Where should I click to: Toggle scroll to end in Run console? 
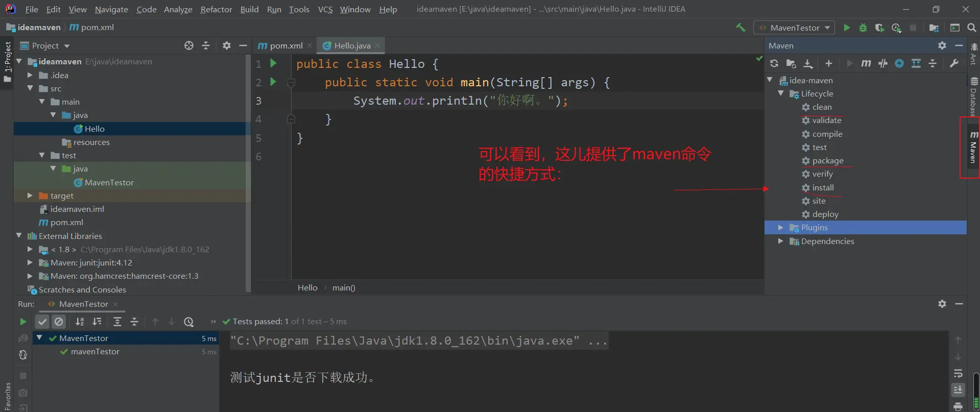click(x=958, y=390)
